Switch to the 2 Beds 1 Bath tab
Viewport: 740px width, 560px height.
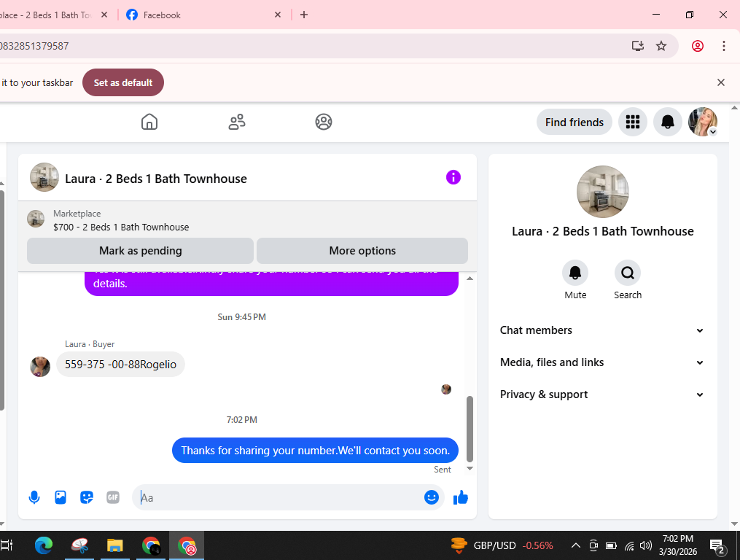point(44,15)
